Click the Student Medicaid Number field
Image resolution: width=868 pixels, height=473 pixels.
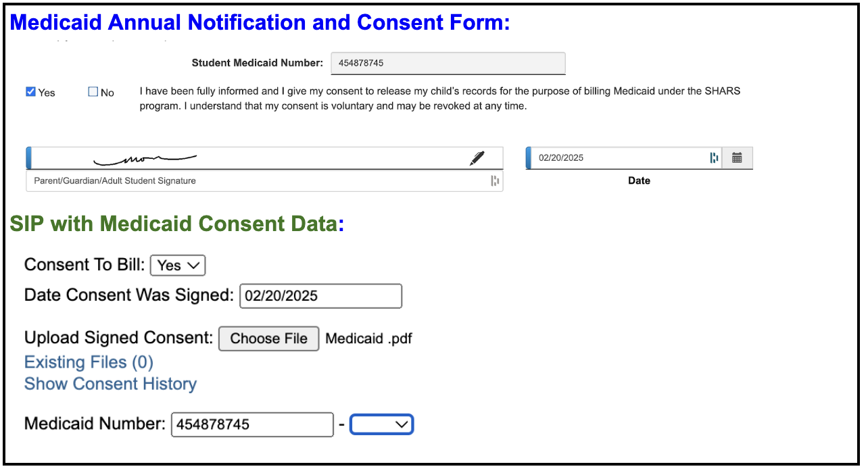(448, 63)
